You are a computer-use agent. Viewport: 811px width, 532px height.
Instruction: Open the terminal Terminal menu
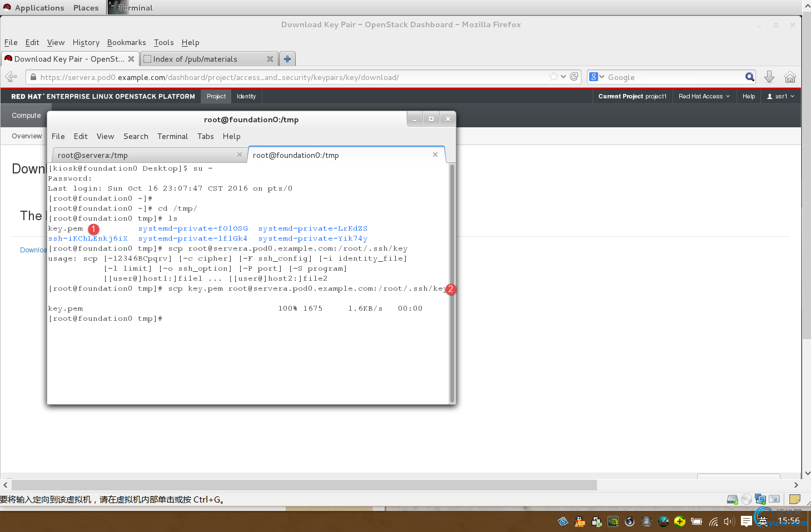point(172,136)
